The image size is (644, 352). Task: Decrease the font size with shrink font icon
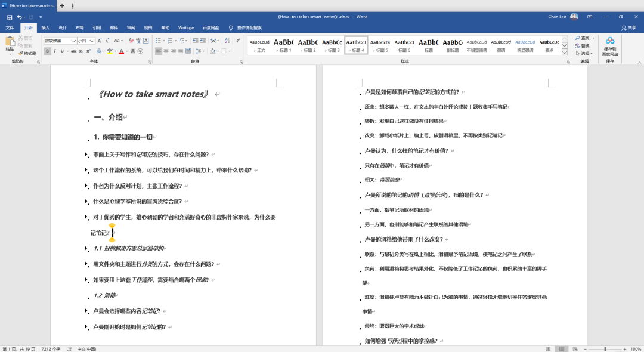[107, 41]
